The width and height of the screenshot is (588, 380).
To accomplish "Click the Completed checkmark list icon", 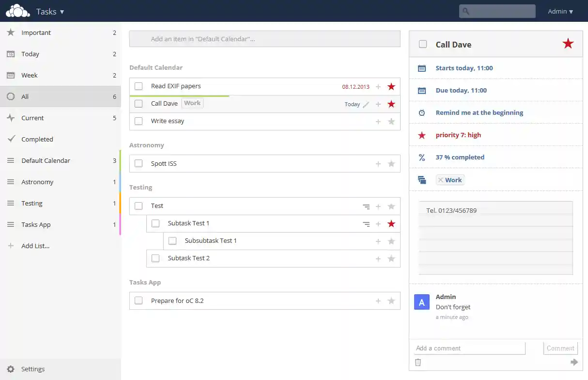I will (11, 139).
